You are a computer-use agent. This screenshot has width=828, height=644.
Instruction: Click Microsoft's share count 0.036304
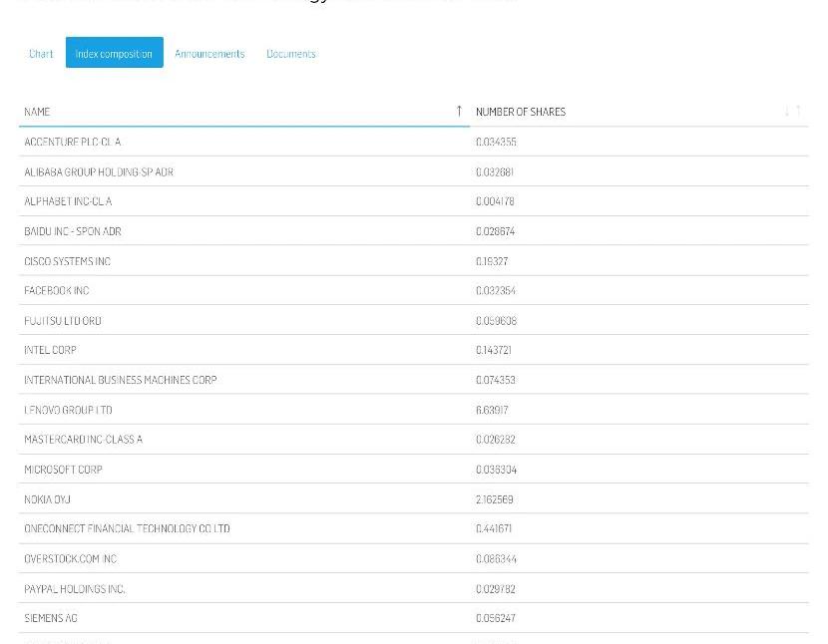(497, 470)
